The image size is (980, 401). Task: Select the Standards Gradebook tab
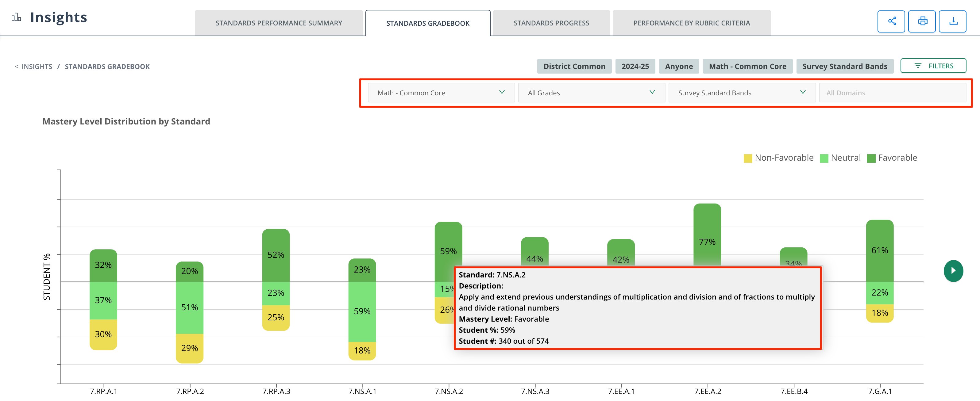point(428,23)
